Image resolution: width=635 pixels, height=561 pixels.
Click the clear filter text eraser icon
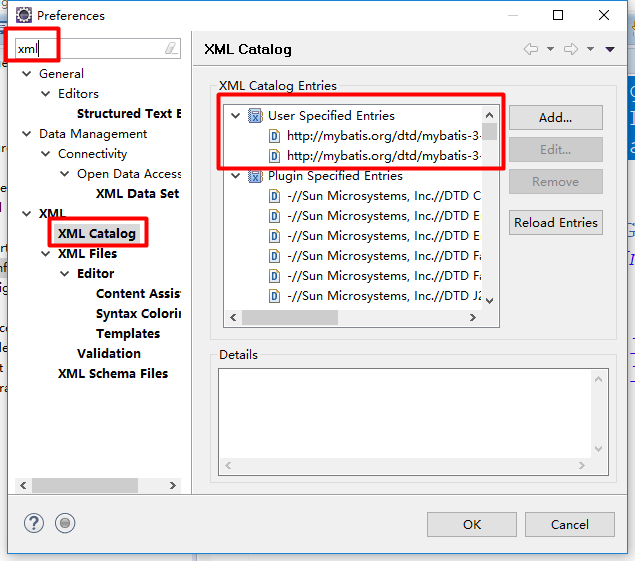(x=171, y=49)
